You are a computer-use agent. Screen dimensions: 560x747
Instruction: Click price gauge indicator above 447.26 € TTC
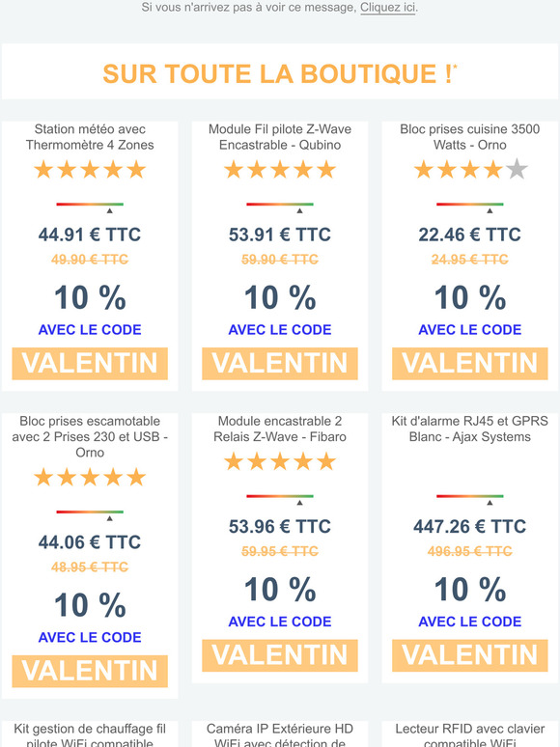pos(470,499)
